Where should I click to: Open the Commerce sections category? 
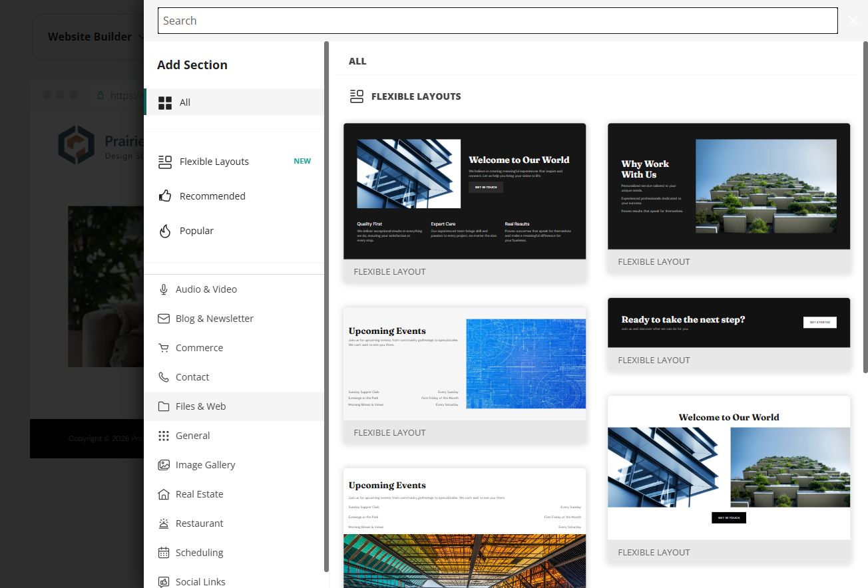(x=234, y=348)
